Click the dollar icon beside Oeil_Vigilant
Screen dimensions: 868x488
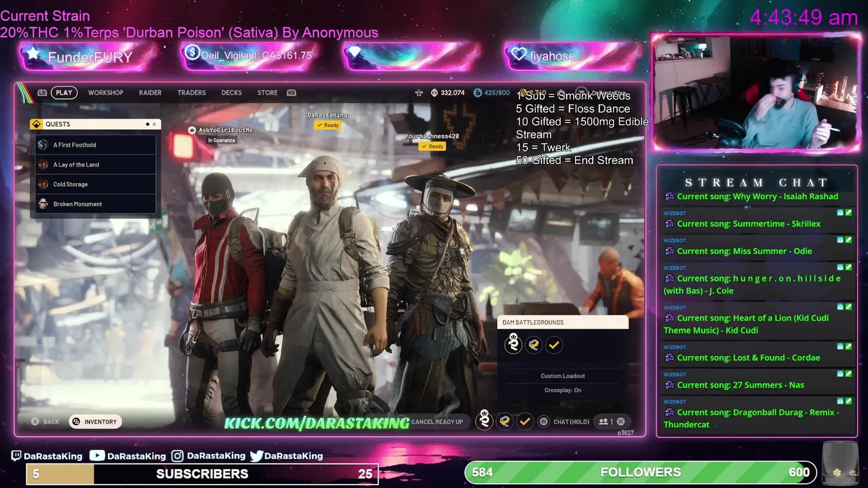pyautogui.click(x=192, y=53)
